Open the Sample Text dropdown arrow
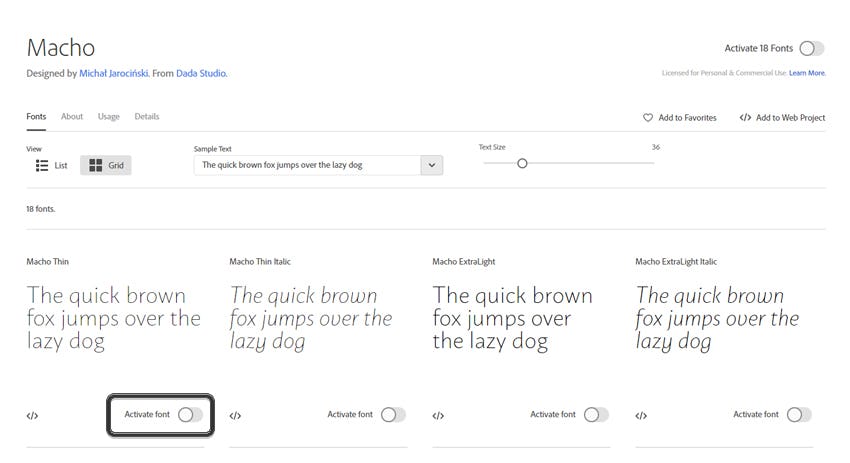 [432, 165]
